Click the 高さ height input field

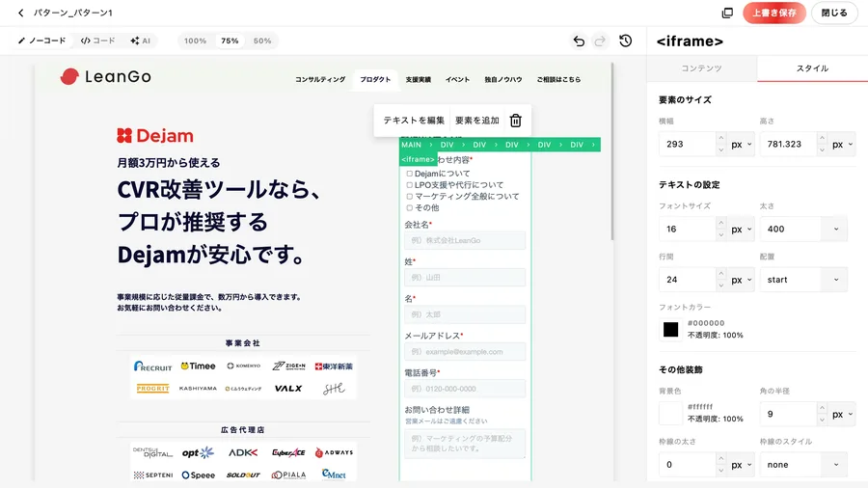(788, 145)
